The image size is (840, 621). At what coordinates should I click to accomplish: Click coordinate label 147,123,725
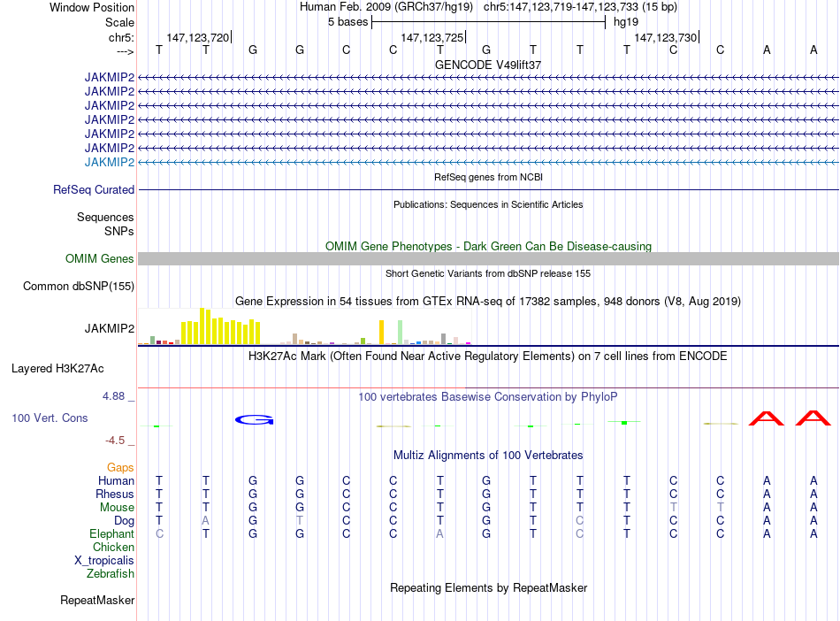tap(431, 37)
